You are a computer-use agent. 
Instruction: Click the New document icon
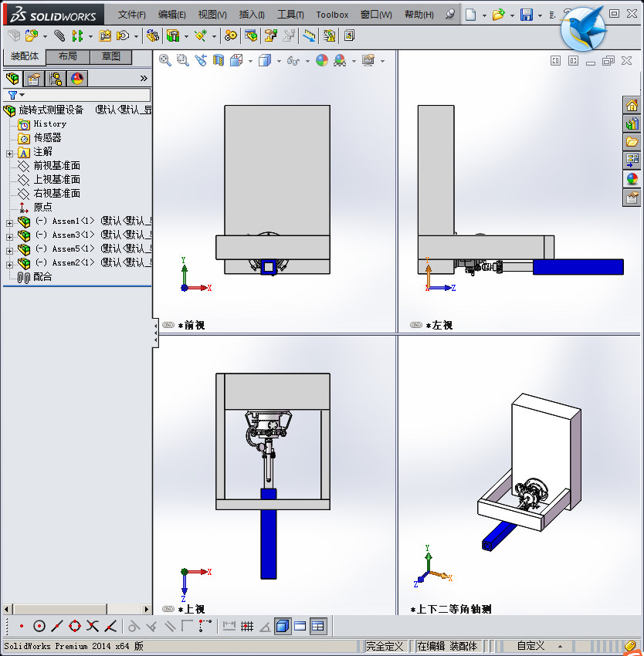(471, 15)
